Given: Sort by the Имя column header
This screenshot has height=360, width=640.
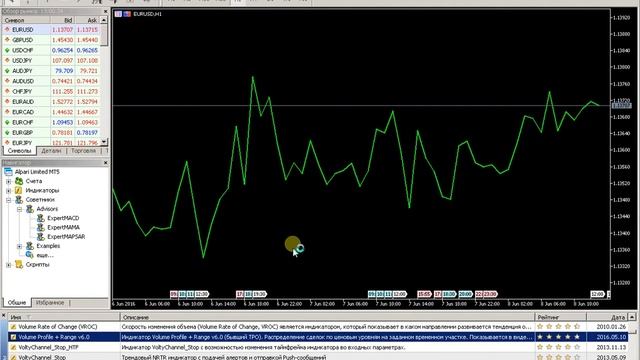Looking at the screenshot, I should 63,317.
